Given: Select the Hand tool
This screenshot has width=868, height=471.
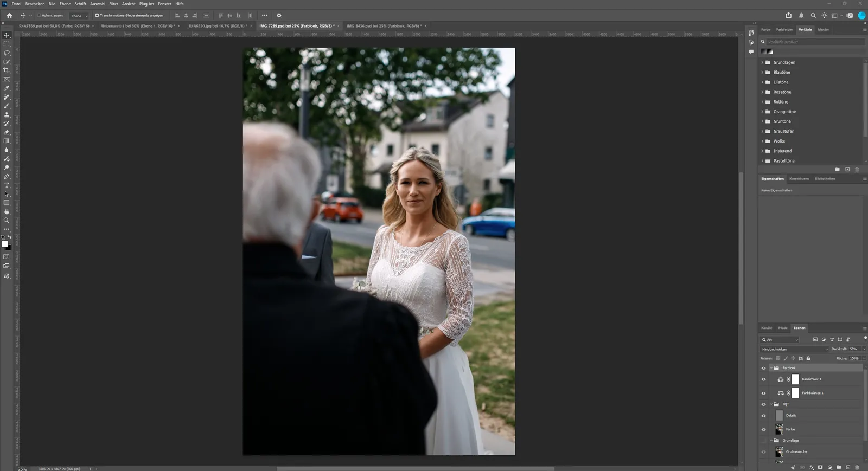Looking at the screenshot, I should (x=7, y=212).
